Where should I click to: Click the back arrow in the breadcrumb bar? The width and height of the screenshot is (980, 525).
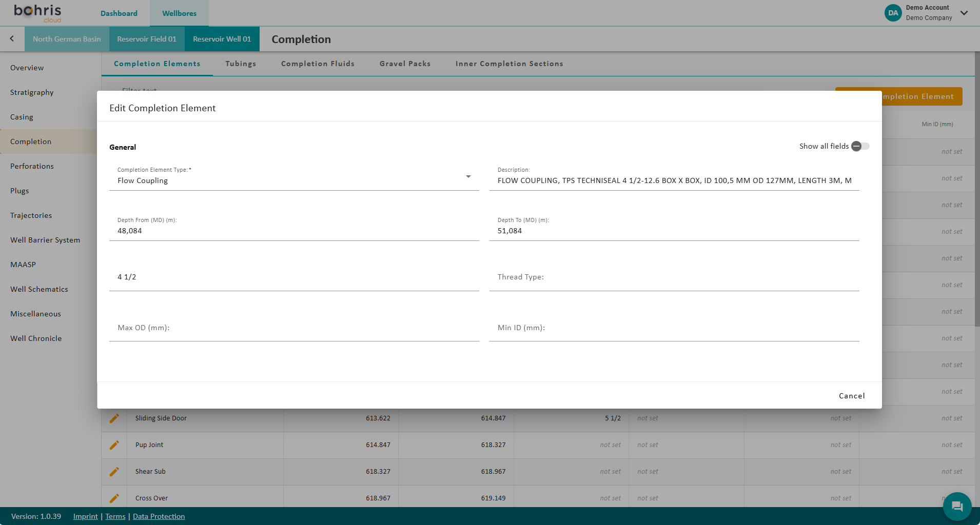(x=12, y=39)
